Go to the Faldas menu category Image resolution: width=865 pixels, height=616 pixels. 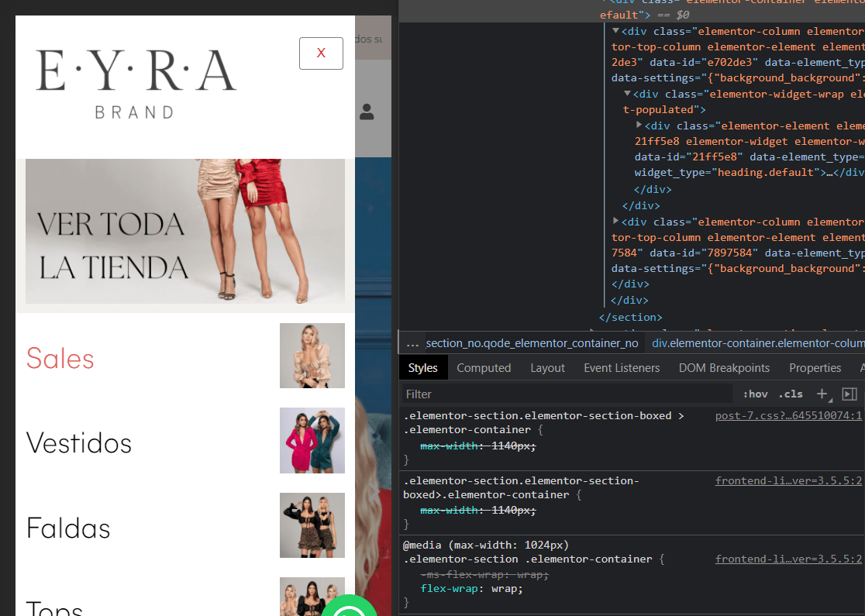click(68, 528)
